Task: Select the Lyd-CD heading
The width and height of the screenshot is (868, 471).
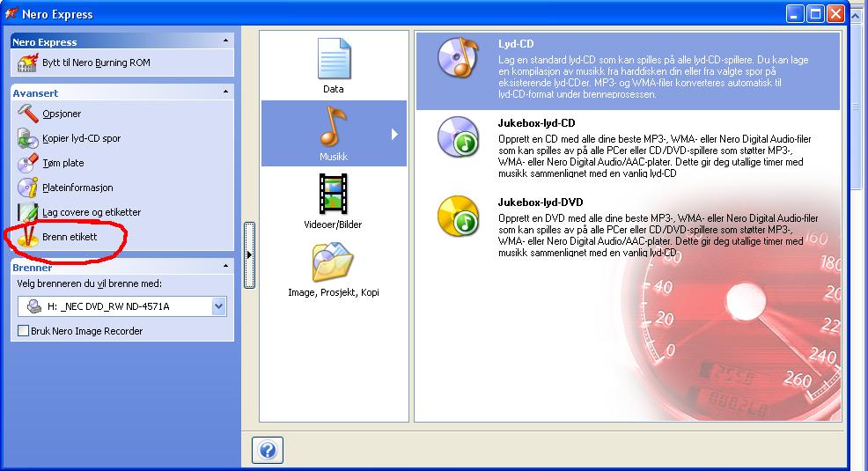Action: point(515,44)
